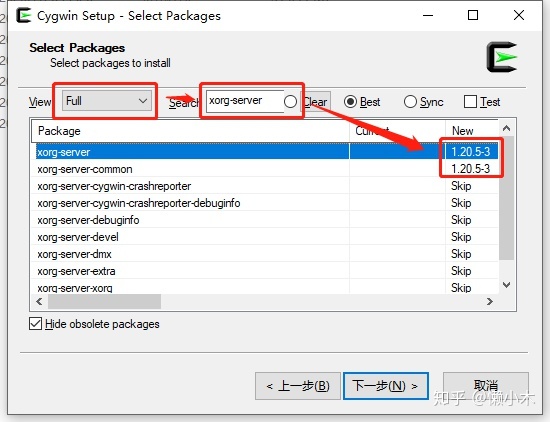Click the Search input field containing xorg-server
Screen dimensions: 550x422
click(245, 101)
